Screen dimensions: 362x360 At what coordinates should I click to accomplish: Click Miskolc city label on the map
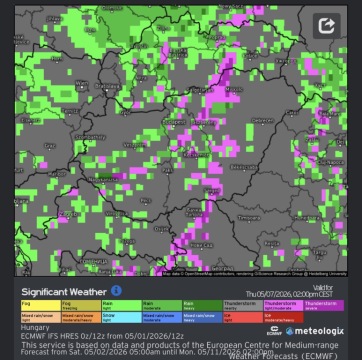234,89
